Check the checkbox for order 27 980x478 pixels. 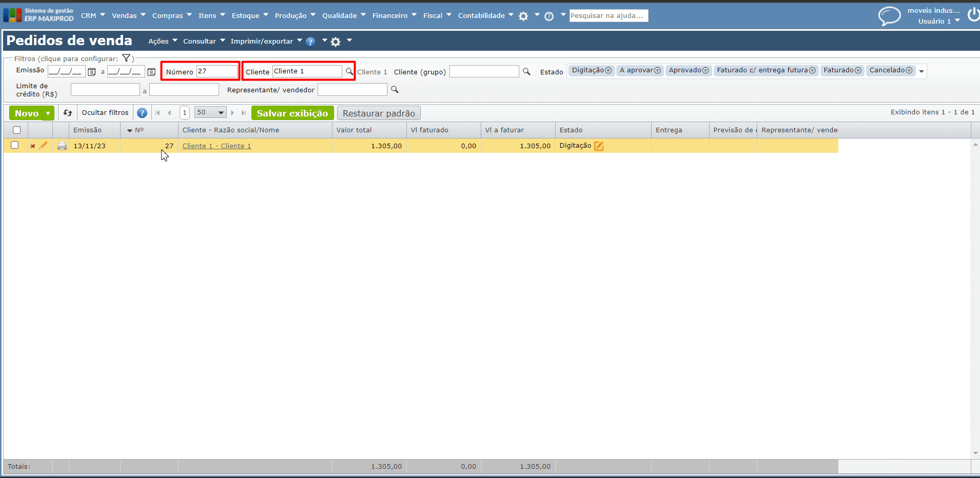(x=15, y=145)
